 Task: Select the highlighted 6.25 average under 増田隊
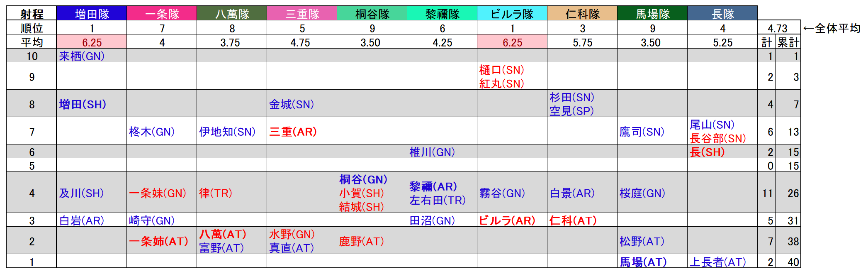pyautogui.click(x=92, y=42)
